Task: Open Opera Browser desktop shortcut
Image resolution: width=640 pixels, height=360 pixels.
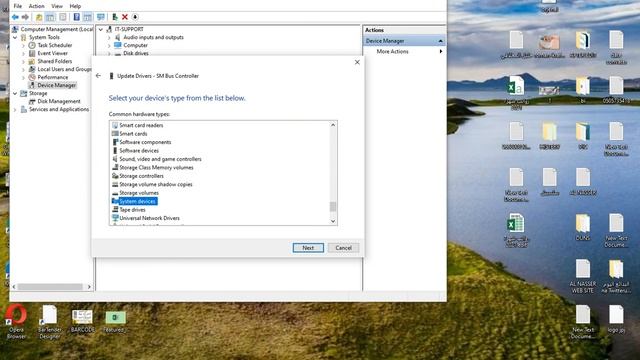Action: coord(16,322)
